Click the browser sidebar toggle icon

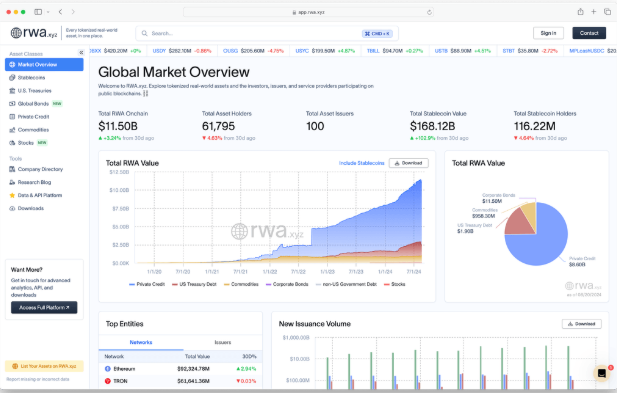pyautogui.click(x=38, y=12)
